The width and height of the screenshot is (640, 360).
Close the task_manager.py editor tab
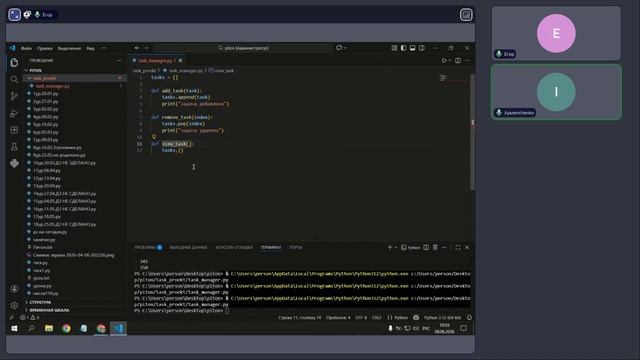click(x=180, y=60)
